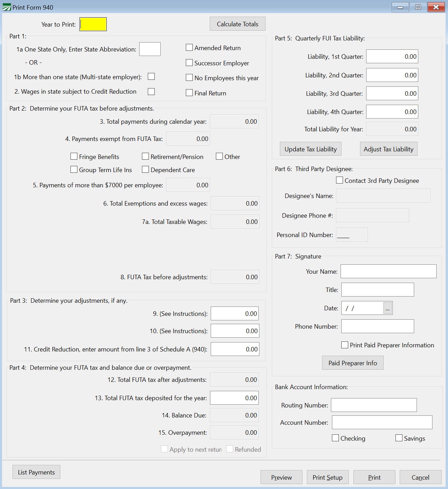448x489 pixels.
Task: Toggle Print Paid Preparer Information
Action: click(345, 345)
